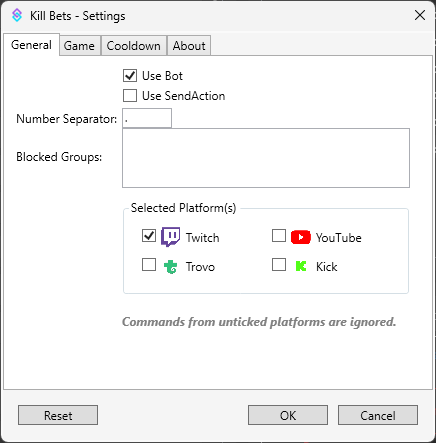Screen dimensions: 436x443
Task: Disable the Use Bot checkbox
Action: (x=130, y=76)
